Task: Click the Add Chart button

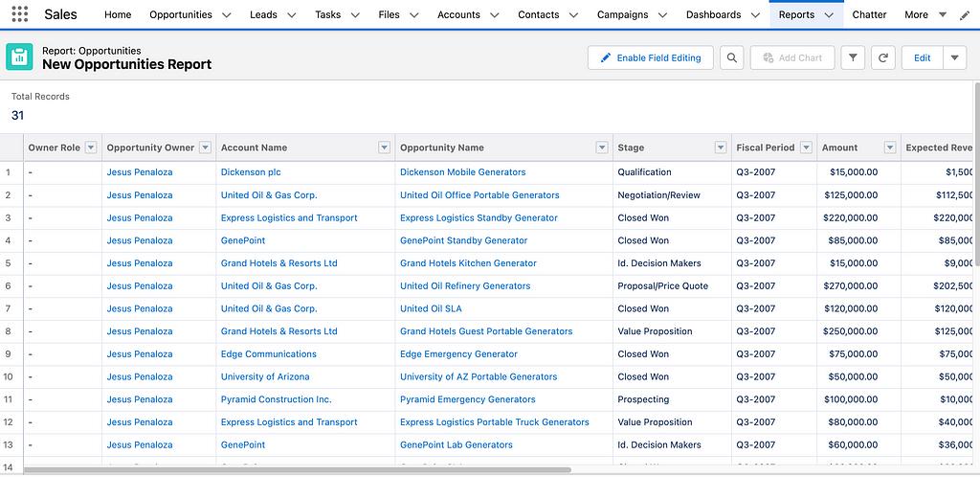Action: point(792,57)
